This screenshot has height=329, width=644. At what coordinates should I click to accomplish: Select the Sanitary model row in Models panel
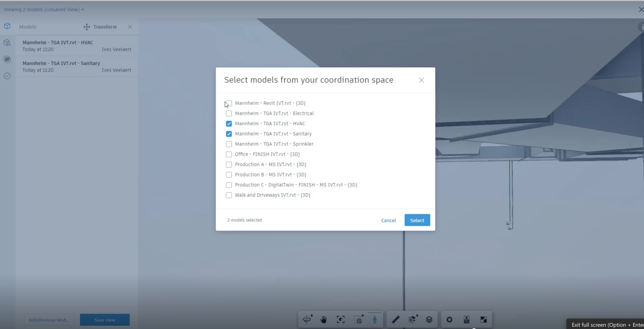[77, 67]
